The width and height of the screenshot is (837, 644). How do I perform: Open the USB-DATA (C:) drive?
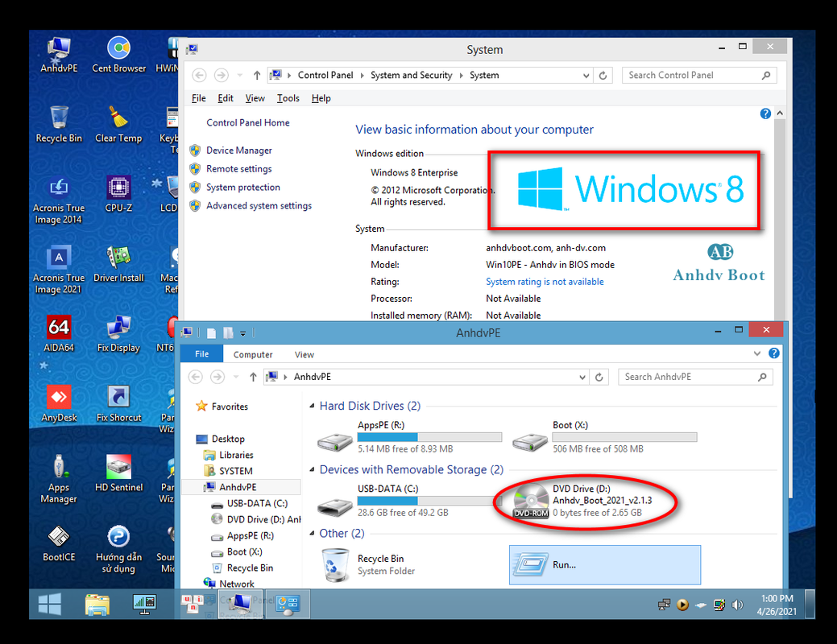coord(409,501)
